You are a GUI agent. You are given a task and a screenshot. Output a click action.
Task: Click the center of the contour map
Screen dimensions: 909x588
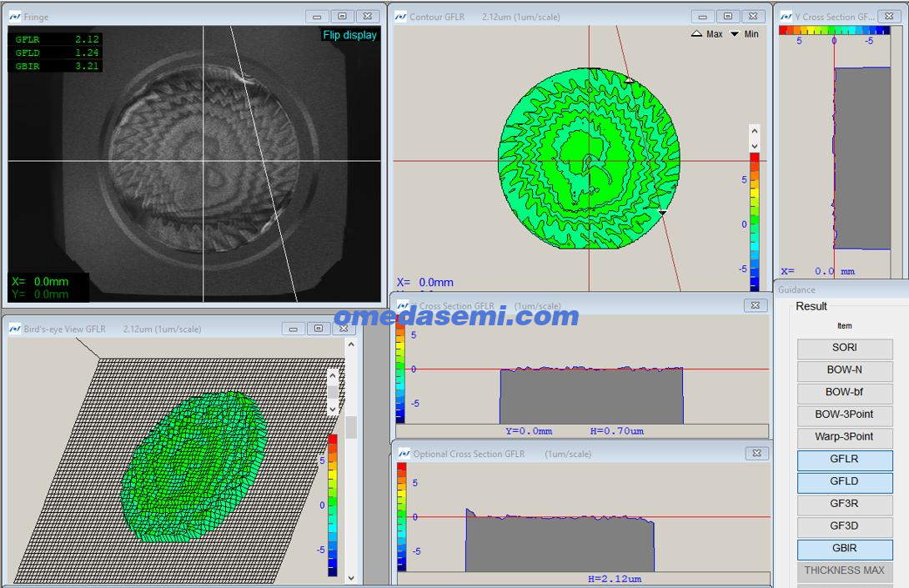point(590,158)
